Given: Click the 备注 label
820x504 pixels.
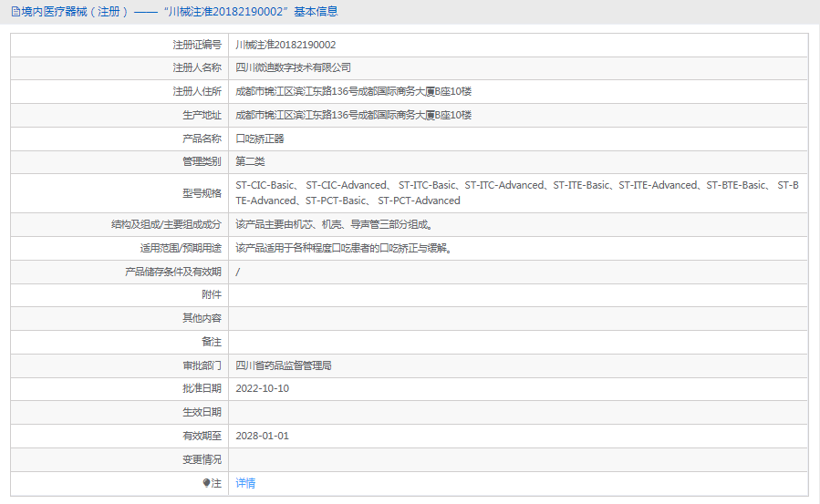Looking at the screenshot, I should (x=212, y=342).
